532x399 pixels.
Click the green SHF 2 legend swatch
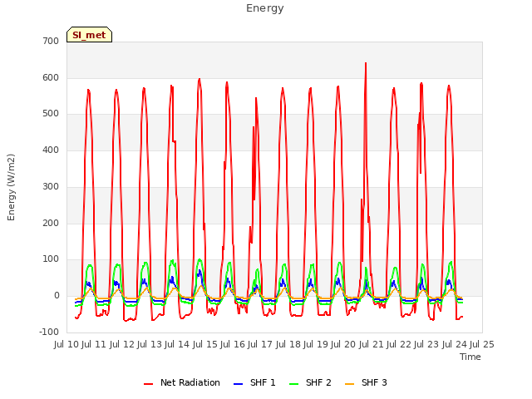point(293,384)
